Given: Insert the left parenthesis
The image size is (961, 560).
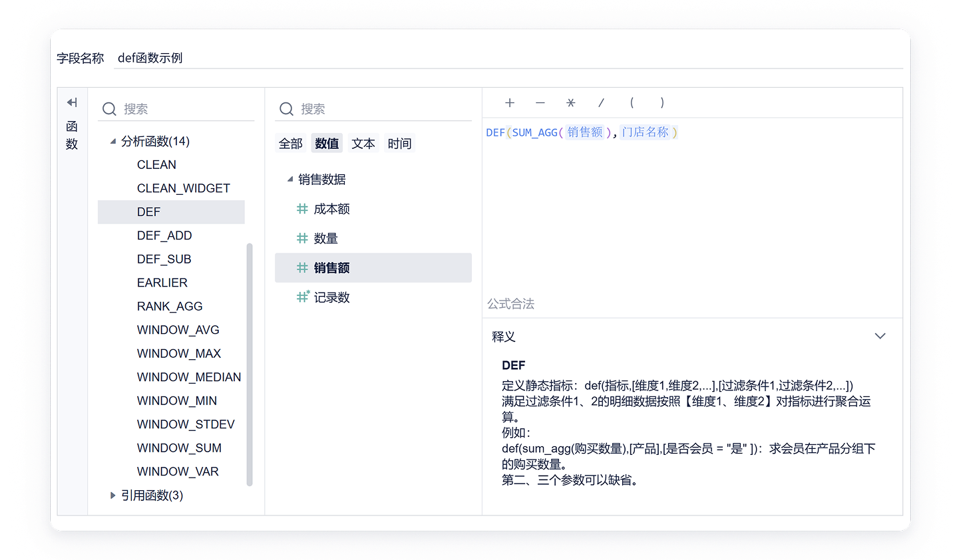Looking at the screenshot, I should coord(632,102).
